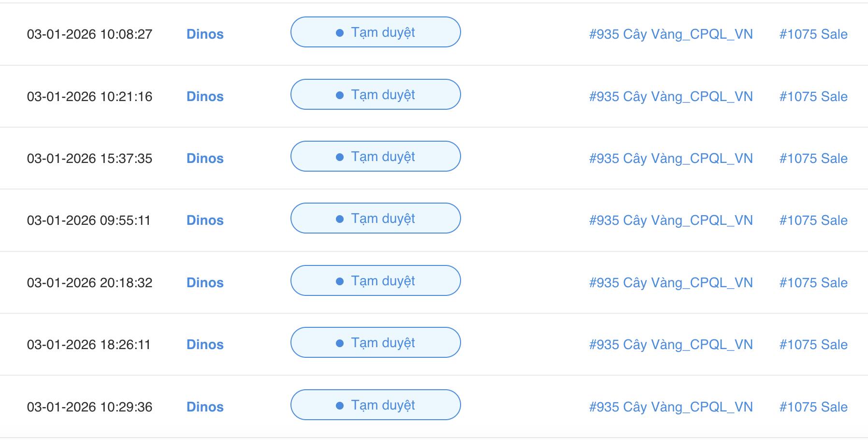Click the Tạm duyệt badge in the 20:18:32 row
Screen dimensions: 868x440
click(x=376, y=280)
